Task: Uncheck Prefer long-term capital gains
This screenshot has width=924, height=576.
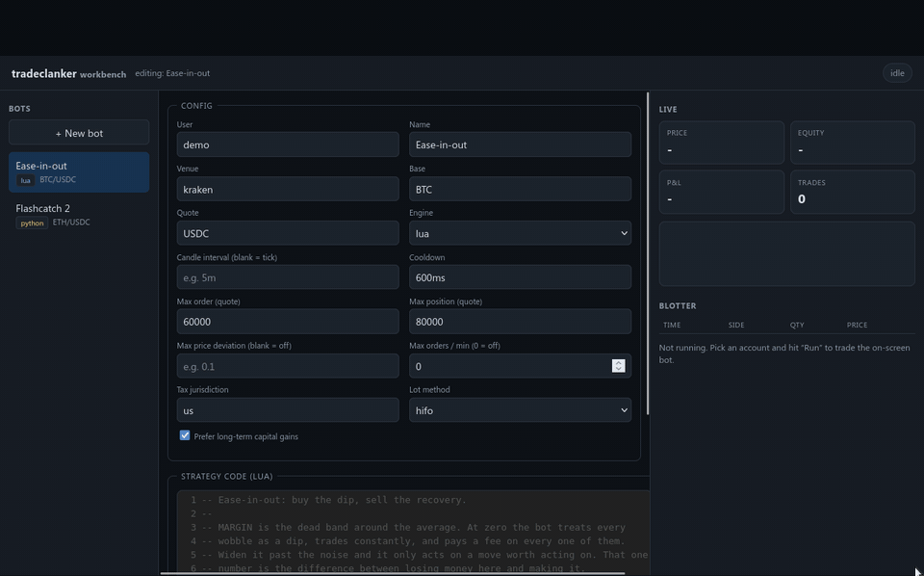Action: pos(185,435)
